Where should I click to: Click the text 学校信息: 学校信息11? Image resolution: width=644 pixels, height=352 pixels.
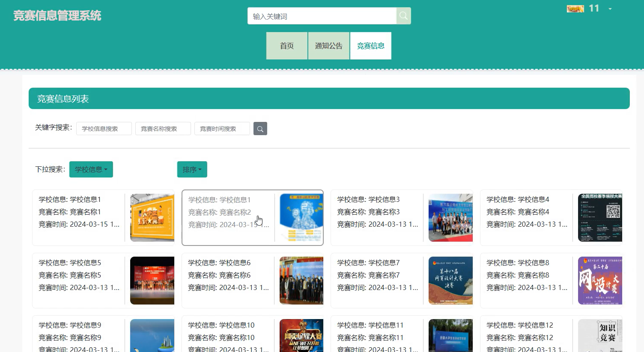click(370, 325)
